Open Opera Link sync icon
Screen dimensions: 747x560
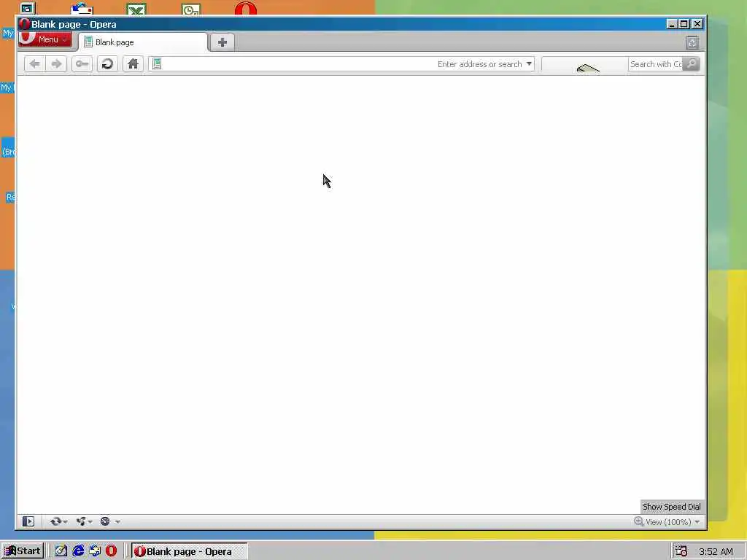(x=55, y=521)
